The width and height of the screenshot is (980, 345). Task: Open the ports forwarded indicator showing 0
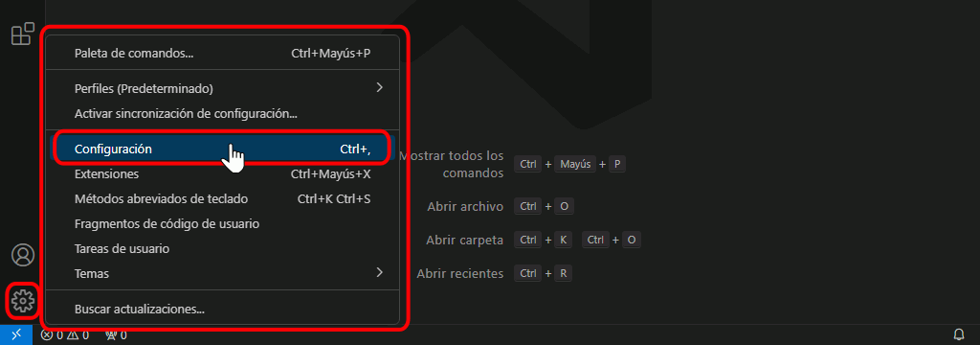tap(116, 335)
